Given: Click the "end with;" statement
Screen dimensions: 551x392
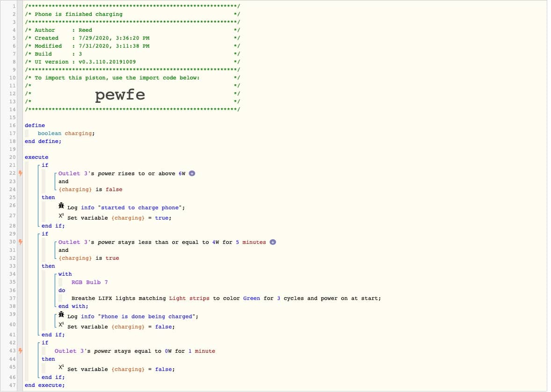Looking at the screenshot, I should tap(73, 306).
